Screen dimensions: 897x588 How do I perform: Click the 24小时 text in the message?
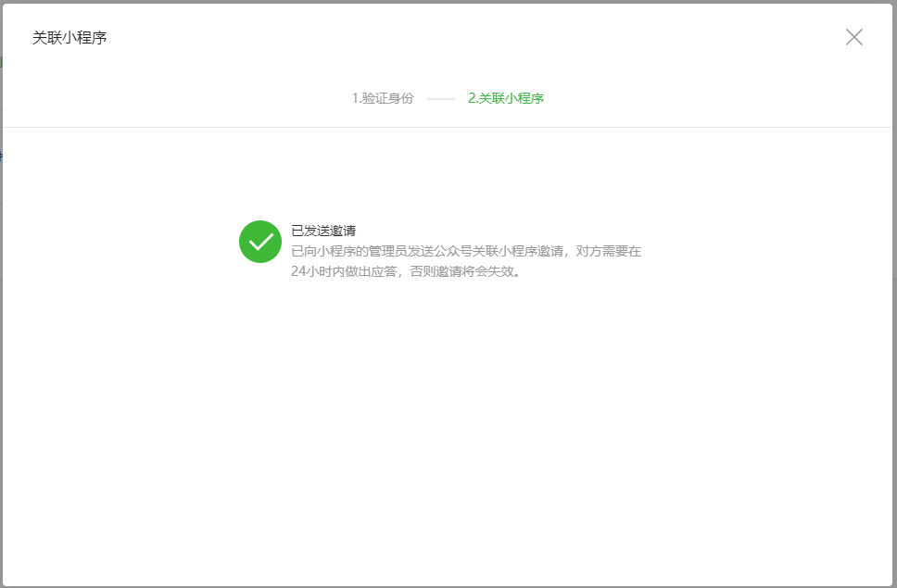(x=310, y=271)
